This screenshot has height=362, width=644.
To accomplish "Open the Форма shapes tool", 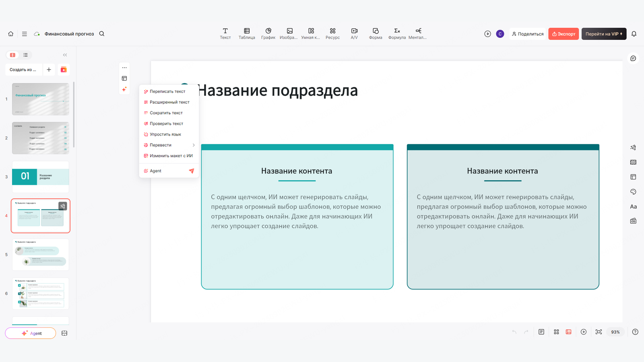I will click(x=376, y=34).
